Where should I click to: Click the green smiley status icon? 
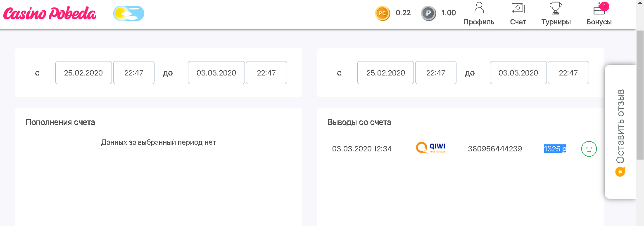click(589, 149)
